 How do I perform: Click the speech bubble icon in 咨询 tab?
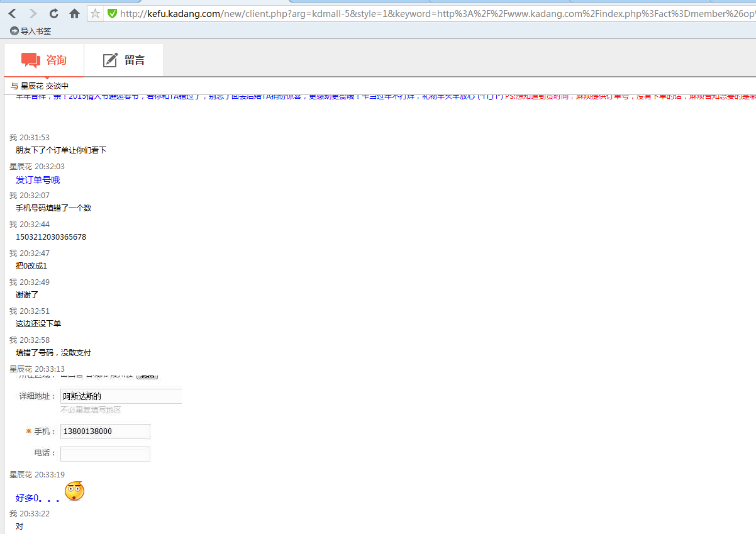pyautogui.click(x=30, y=60)
